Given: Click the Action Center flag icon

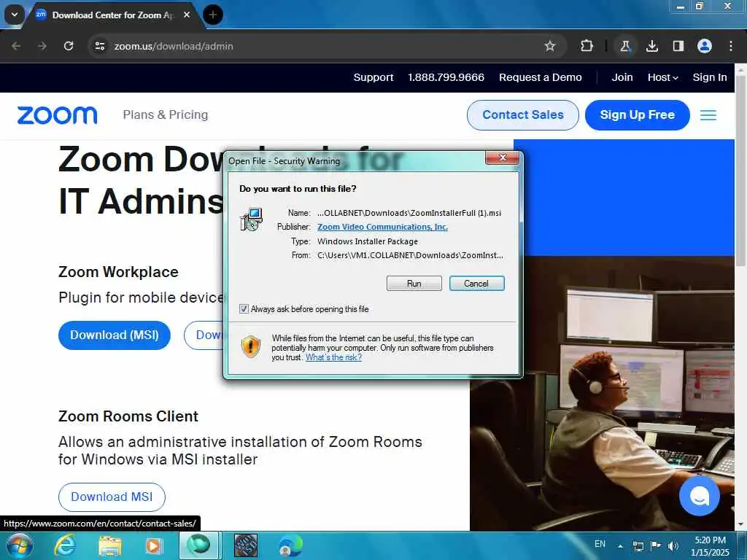Looking at the screenshot, I should [x=656, y=546].
